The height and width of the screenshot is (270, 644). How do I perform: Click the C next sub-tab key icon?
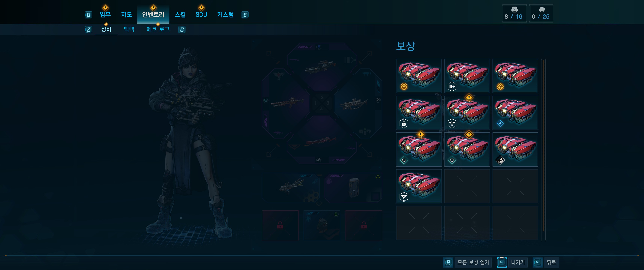[182, 30]
